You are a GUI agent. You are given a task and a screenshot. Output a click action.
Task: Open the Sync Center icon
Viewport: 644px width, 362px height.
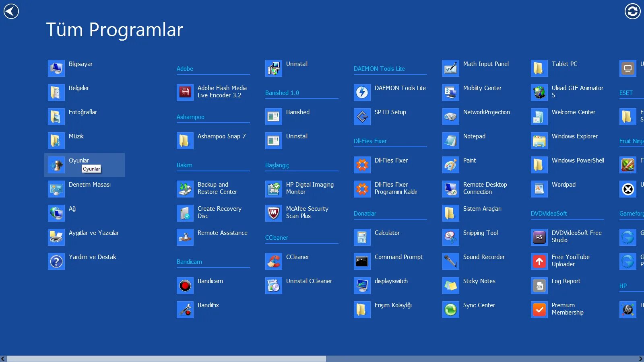451,310
